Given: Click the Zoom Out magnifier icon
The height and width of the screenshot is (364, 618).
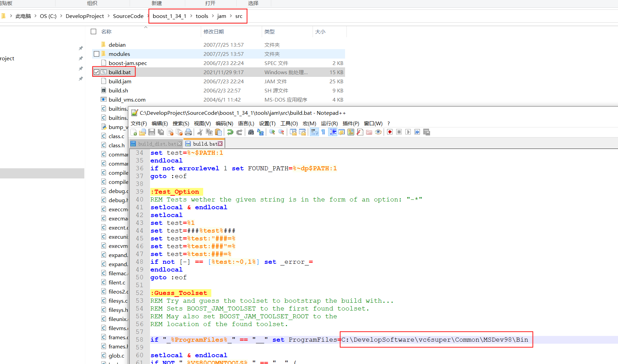Looking at the screenshot, I should [281, 132].
